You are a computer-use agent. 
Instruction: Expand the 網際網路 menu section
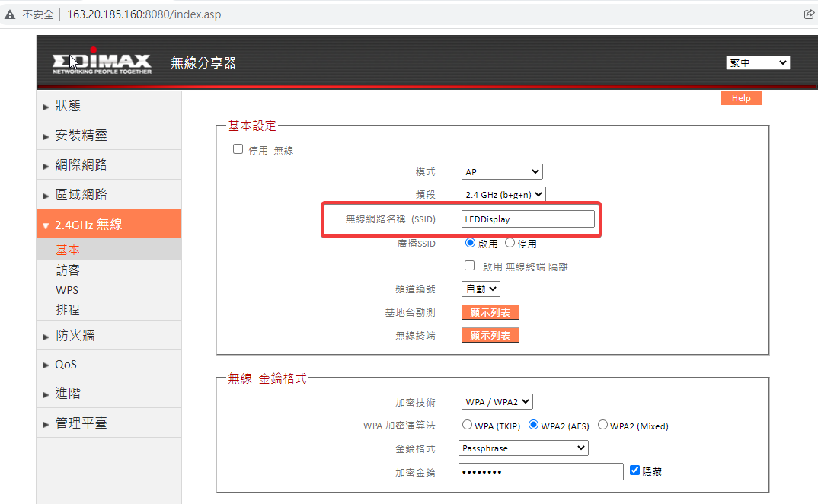pyautogui.click(x=109, y=165)
